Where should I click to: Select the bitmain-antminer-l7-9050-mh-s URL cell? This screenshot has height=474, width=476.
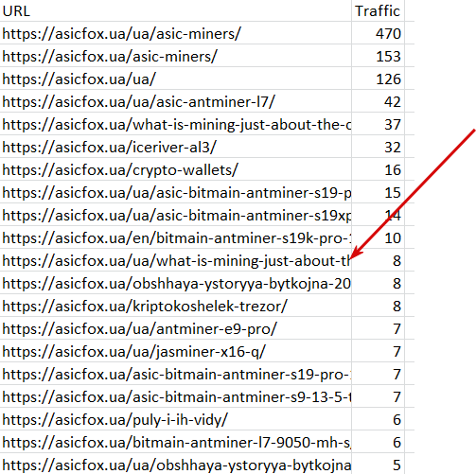176,442
